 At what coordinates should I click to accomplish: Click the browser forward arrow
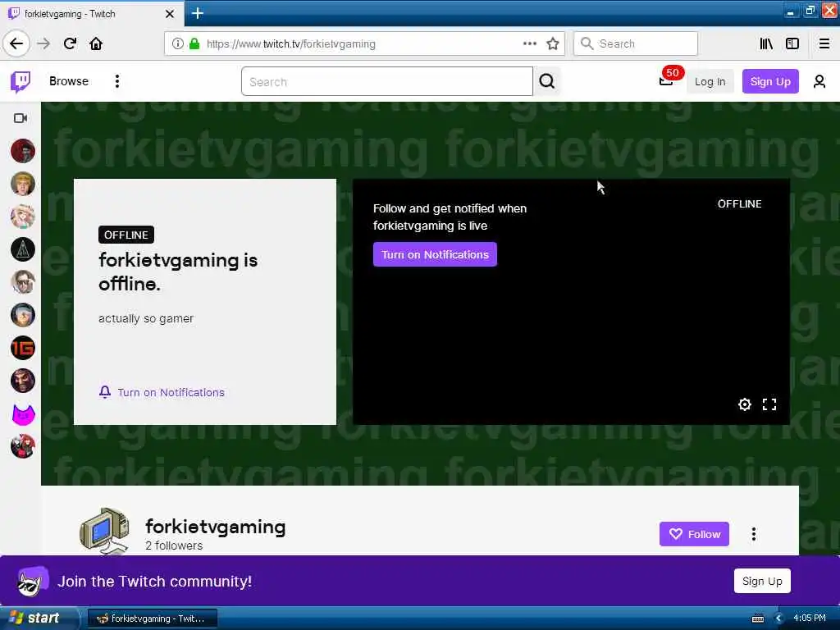click(x=44, y=44)
